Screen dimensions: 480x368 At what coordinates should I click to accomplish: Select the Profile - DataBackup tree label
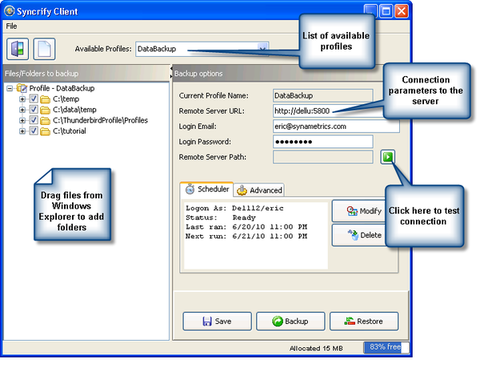(x=62, y=88)
